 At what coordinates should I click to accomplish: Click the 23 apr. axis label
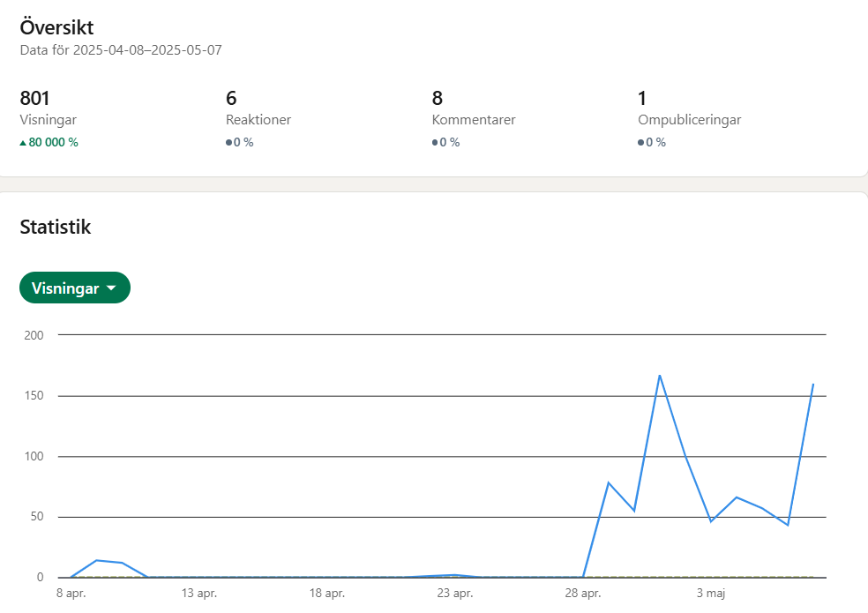(455, 593)
